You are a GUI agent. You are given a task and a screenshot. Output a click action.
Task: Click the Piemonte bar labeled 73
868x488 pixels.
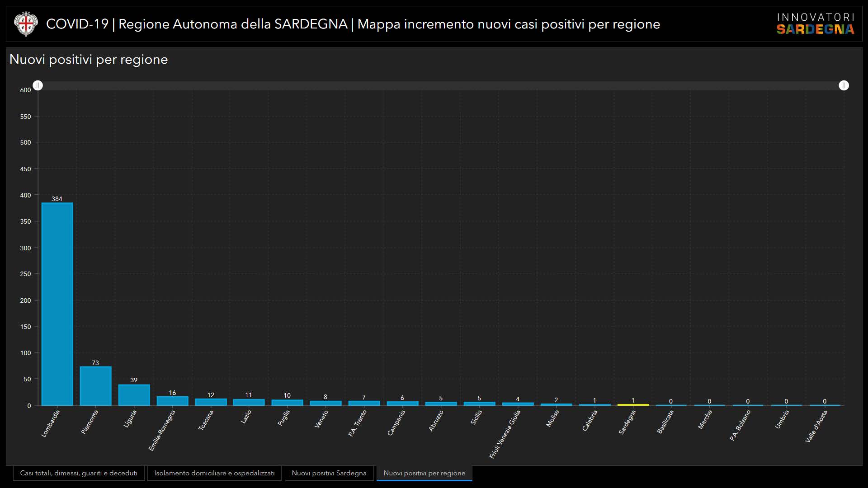pyautogui.click(x=95, y=386)
